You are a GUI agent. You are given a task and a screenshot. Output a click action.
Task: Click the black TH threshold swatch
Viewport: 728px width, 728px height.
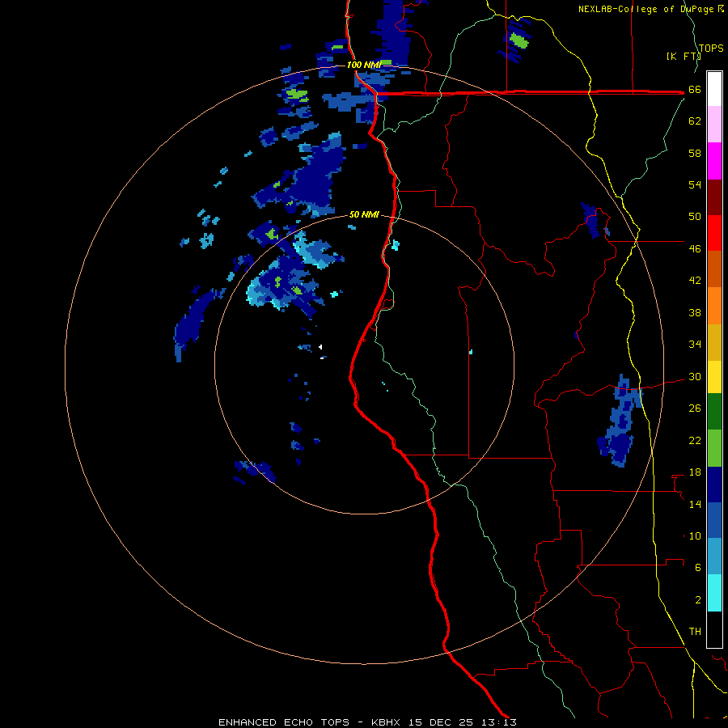[714, 629]
